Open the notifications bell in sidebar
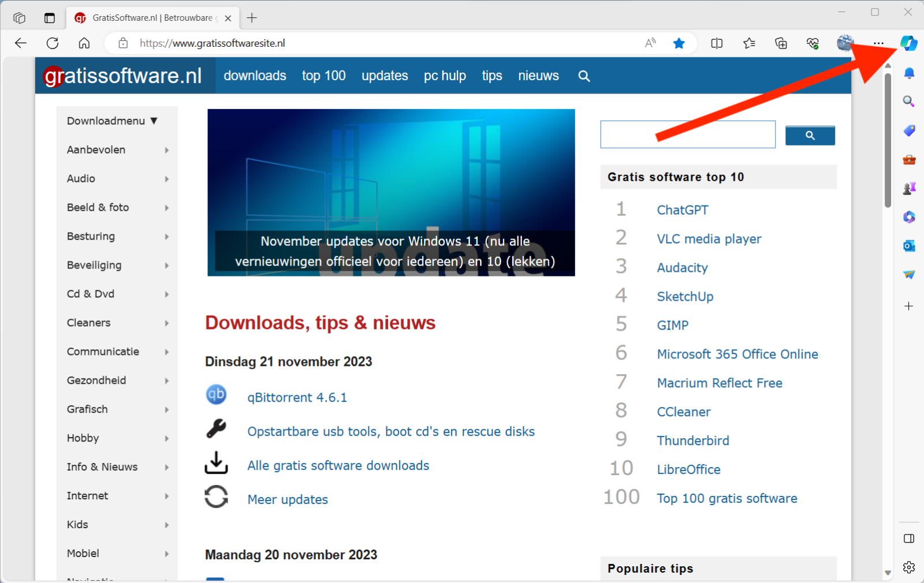Viewport: 924px width, 583px height. 908,73
